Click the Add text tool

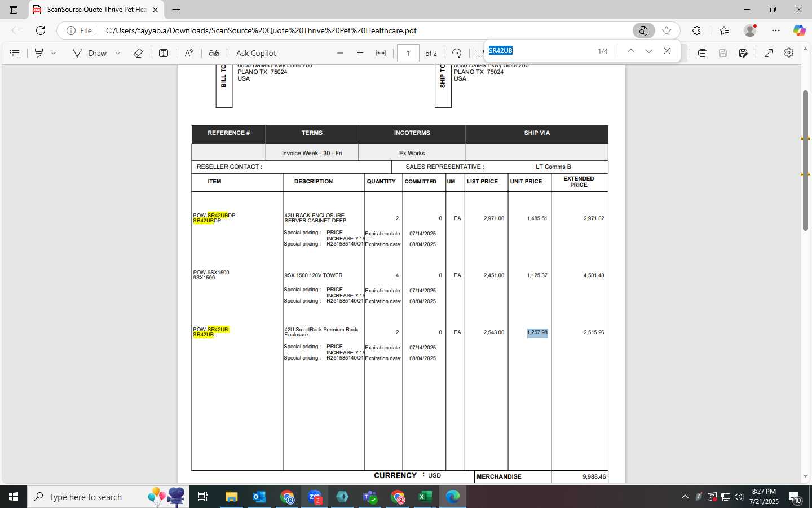point(164,53)
